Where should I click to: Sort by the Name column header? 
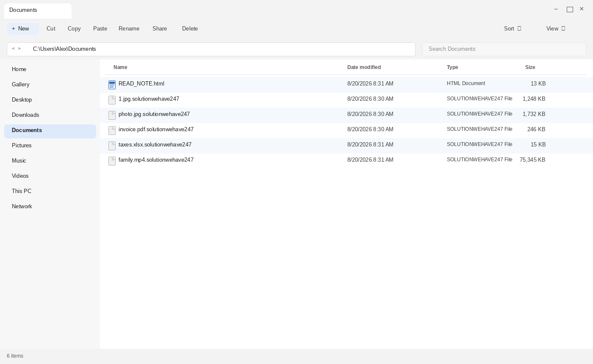(120, 67)
